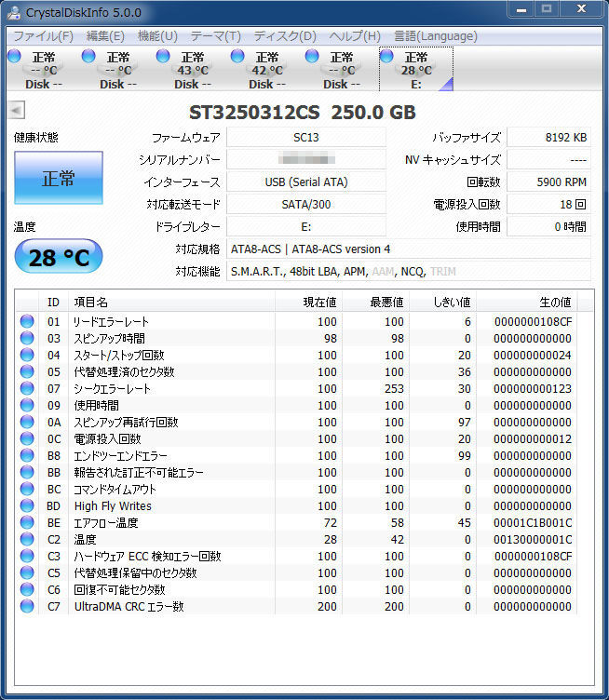Viewport: 609px width, 700px height.
Task: Click the 項目名 column header
Action: click(x=172, y=303)
